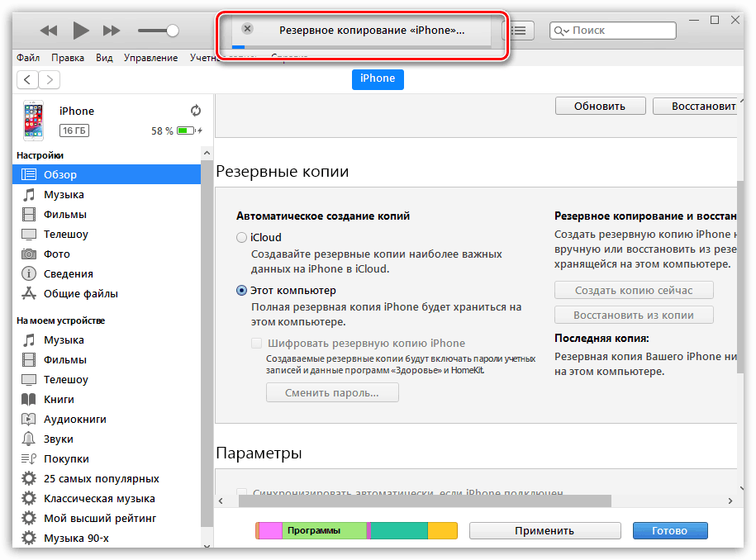Toggle Шифровать резервную копию iPhone checkbox

256,343
